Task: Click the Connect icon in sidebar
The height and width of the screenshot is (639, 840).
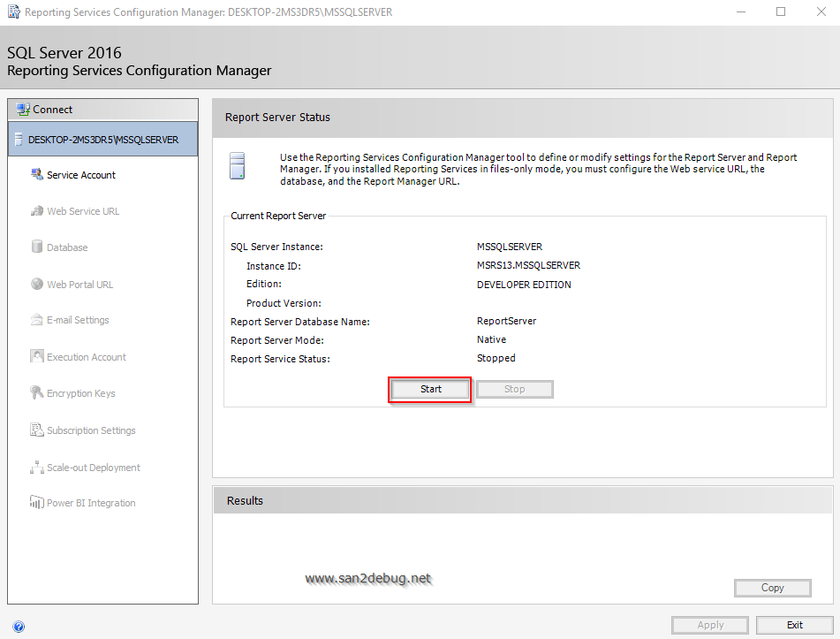Action: [x=23, y=110]
